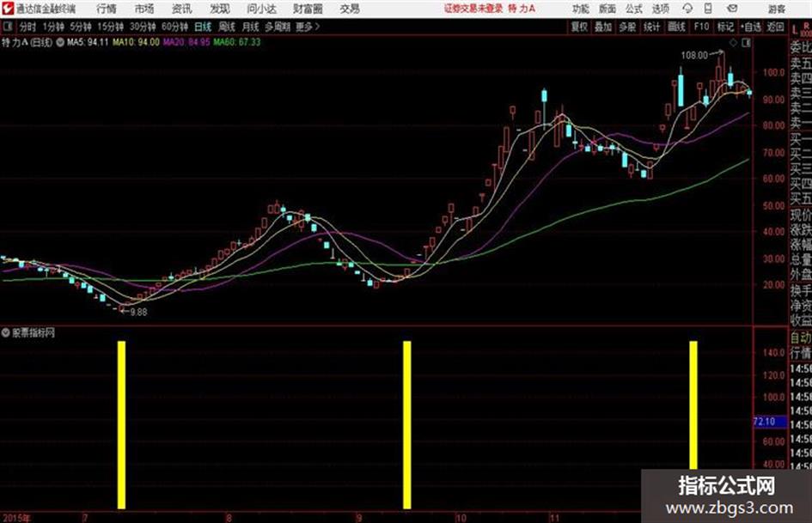Open the 发现 menu
The image size is (812, 523).
pyautogui.click(x=220, y=9)
